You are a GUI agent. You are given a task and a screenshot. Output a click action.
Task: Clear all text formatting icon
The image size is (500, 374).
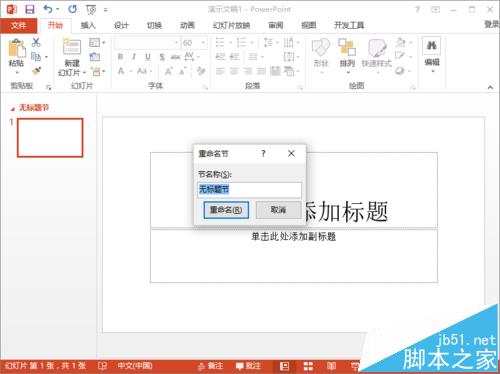coord(201,71)
